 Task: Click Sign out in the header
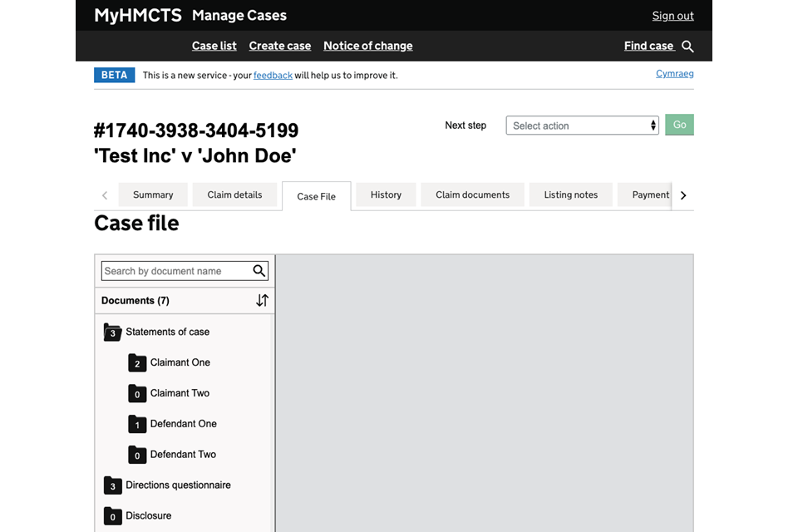coord(672,16)
